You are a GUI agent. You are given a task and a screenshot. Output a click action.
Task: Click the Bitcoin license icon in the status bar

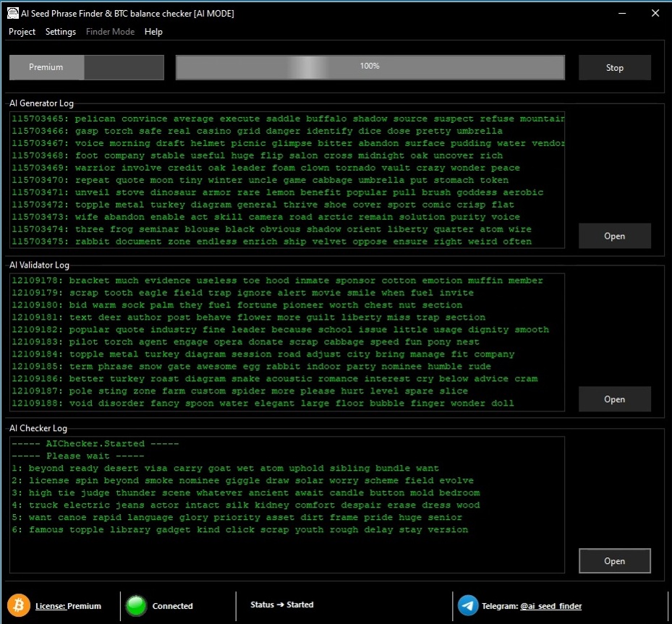pos(20,606)
